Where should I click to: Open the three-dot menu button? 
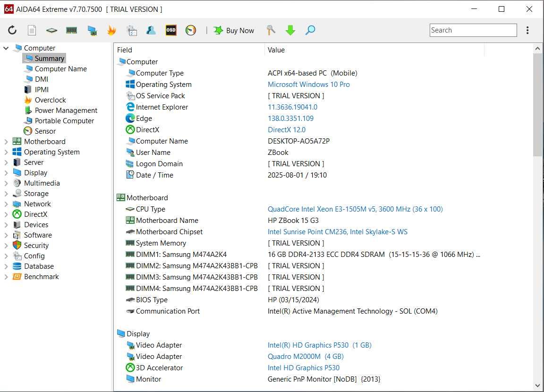tap(527, 30)
